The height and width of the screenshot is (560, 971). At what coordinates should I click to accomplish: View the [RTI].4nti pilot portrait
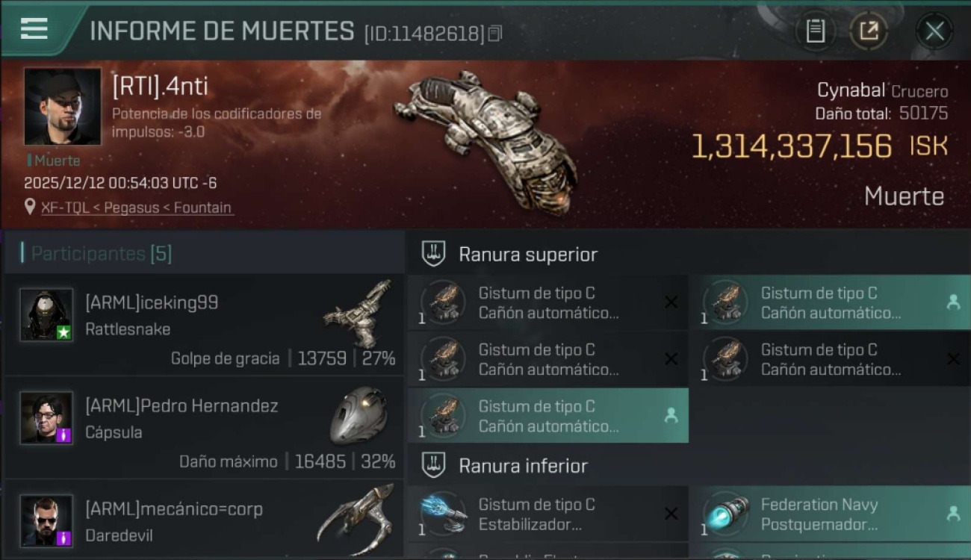pos(63,107)
